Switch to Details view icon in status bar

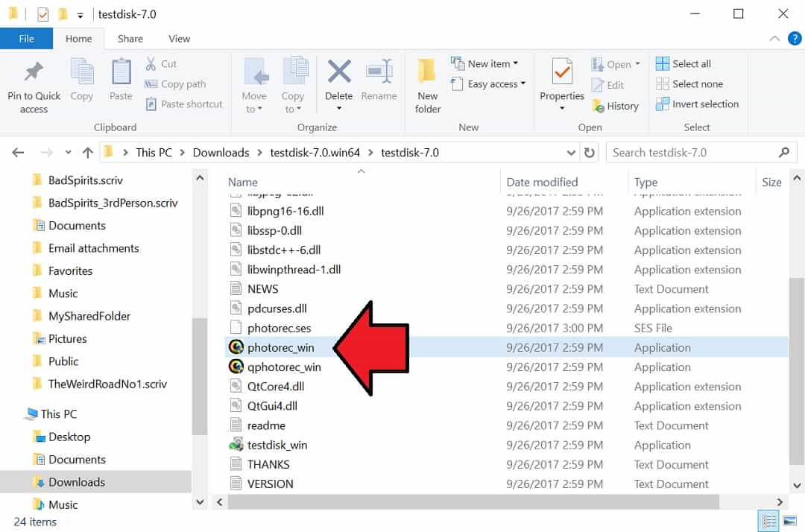click(x=768, y=522)
